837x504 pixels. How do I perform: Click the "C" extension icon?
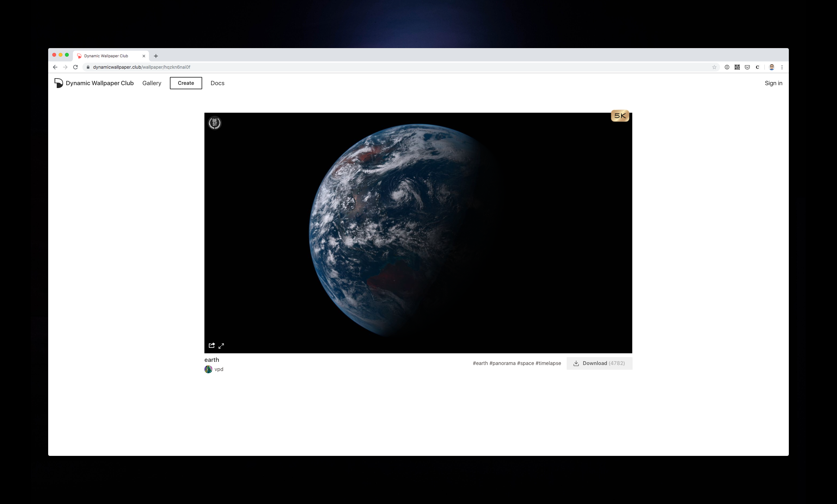click(x=757, y=67)
